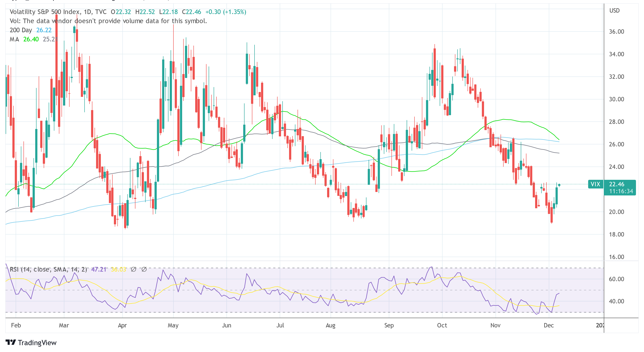The height and width of the screenshot is (352, 644).
Task: Click the purple RSI value 47.21
Action: [98, 269]
